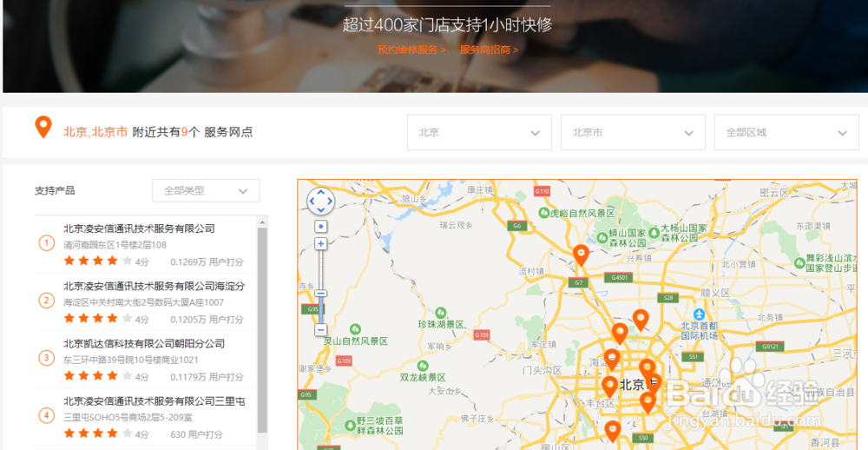Click the green icon of 野三坡百草畔森林公园
The image size is (868, 450).
[x=350, y=425]
